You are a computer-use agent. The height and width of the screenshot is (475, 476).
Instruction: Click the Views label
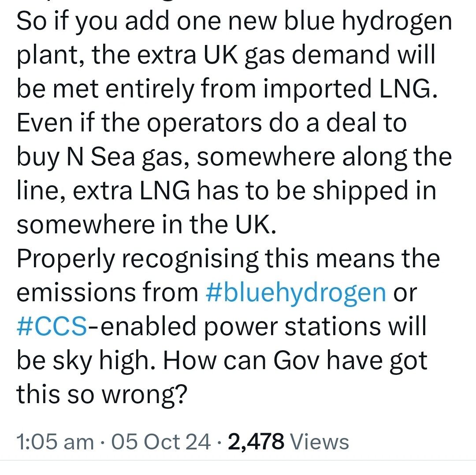[320, 441]
